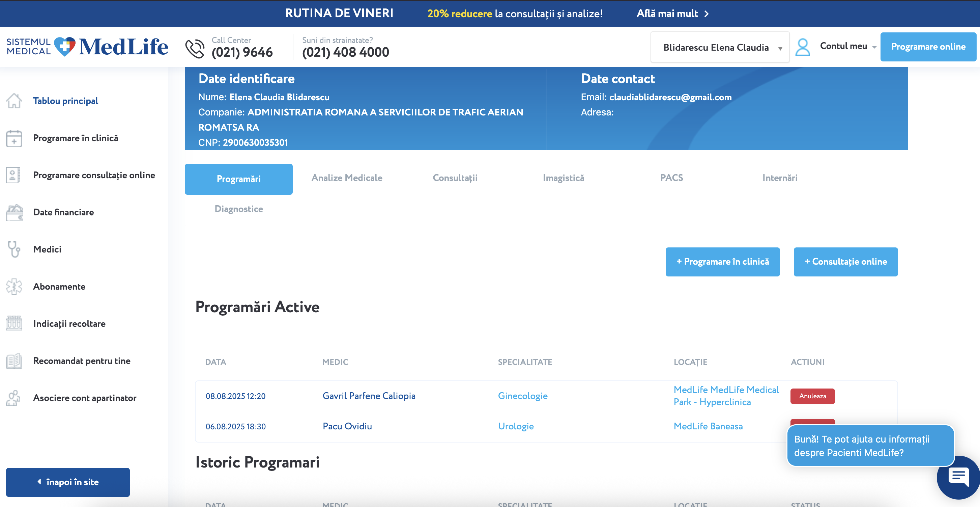
Task: Click the Programare în clinică calendar icon
Action: pos(14,138)
